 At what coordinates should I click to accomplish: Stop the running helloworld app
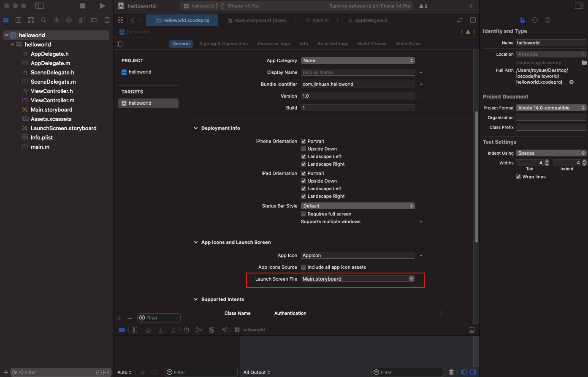[83, 6]
